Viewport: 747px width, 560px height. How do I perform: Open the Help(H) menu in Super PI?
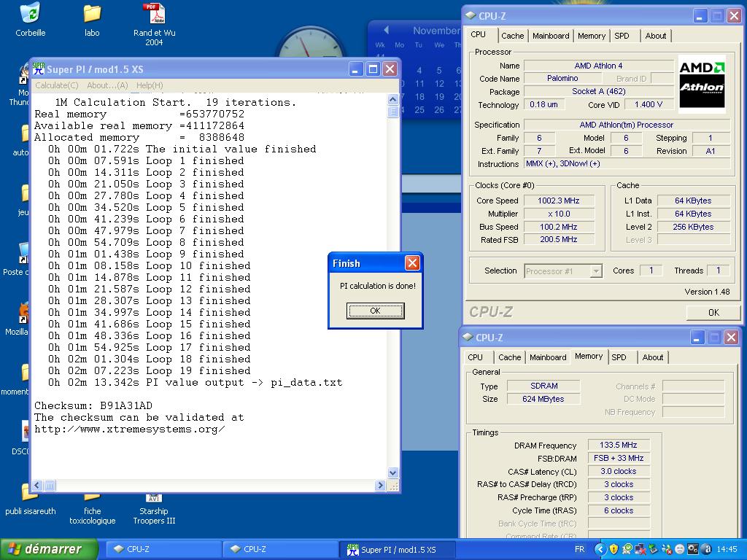pyautogui.click(x=150, y=85)
